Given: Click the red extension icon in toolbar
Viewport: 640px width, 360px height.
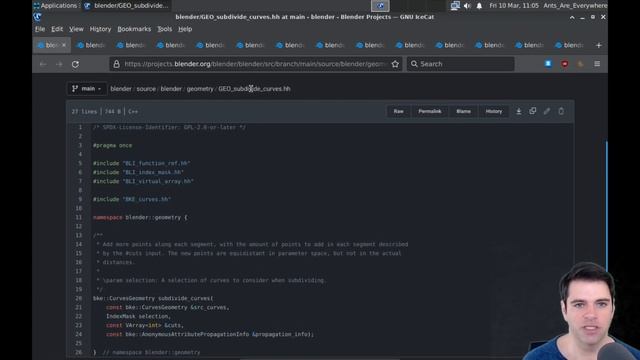Looking at the screenshot, I should (564, 64).
